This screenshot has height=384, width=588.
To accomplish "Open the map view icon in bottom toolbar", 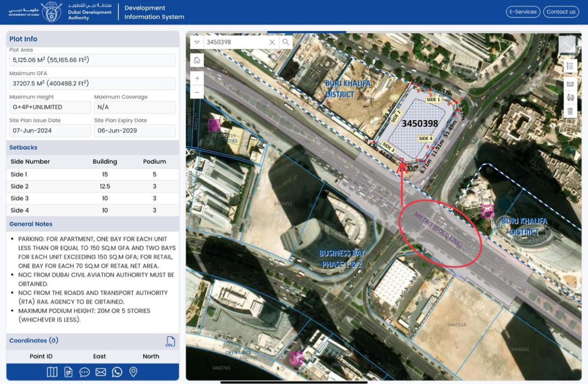I will pyautogui.click(x=52, y=372).
